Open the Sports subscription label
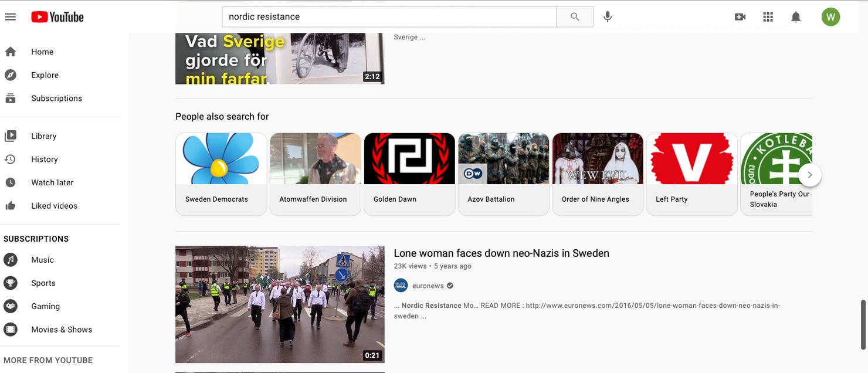 43,283
